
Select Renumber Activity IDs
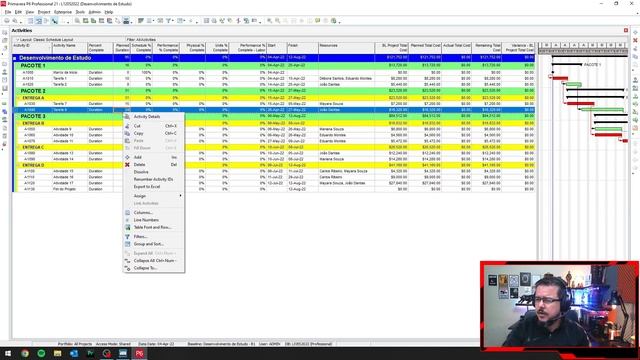click(x=153, y=179)
